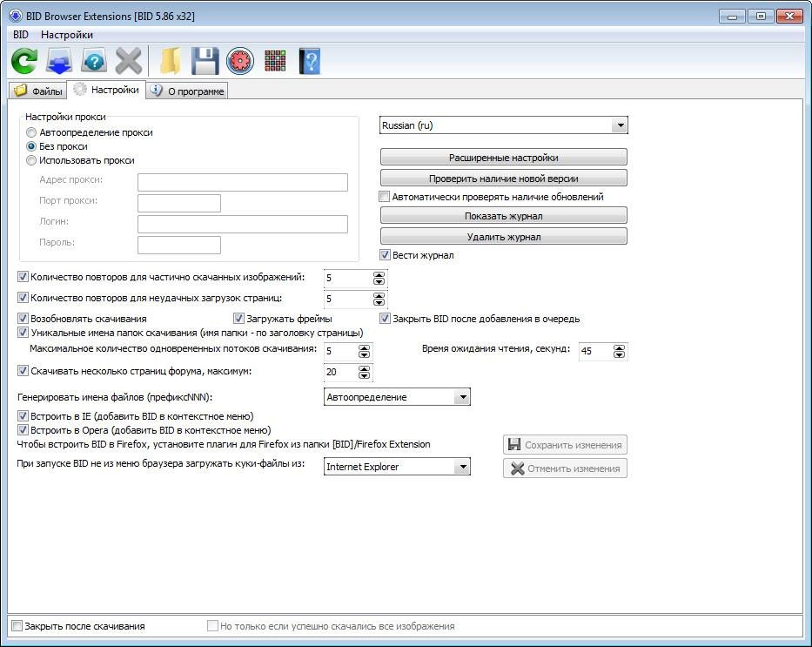
Task: Click the yellow folder toolbar icon
Action: (170, 61)
